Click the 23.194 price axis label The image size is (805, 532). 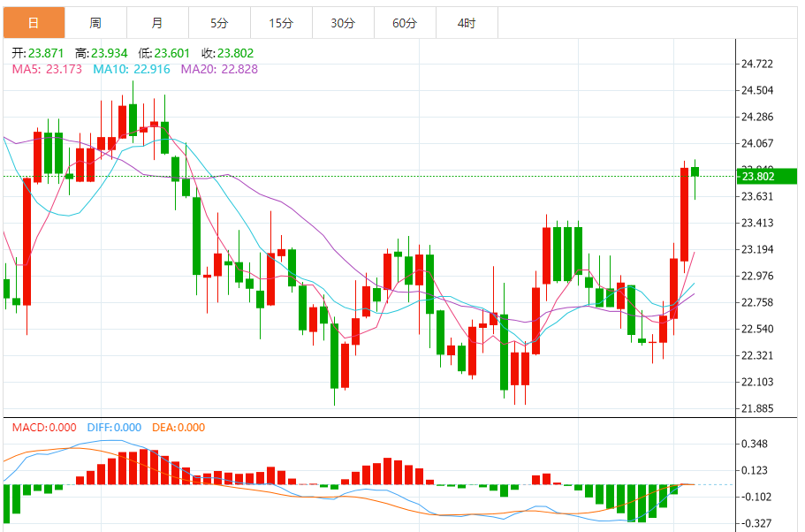[x=757, y=249]
